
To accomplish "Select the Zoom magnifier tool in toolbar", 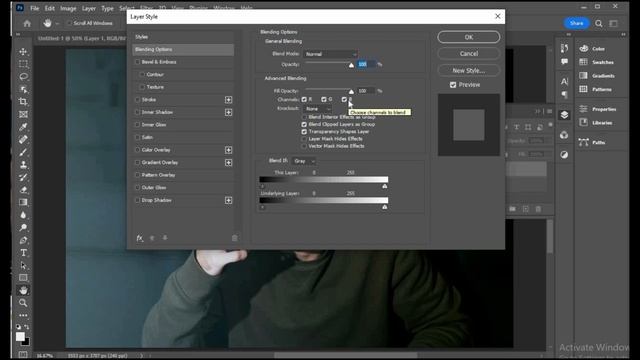I will (23, 303).
